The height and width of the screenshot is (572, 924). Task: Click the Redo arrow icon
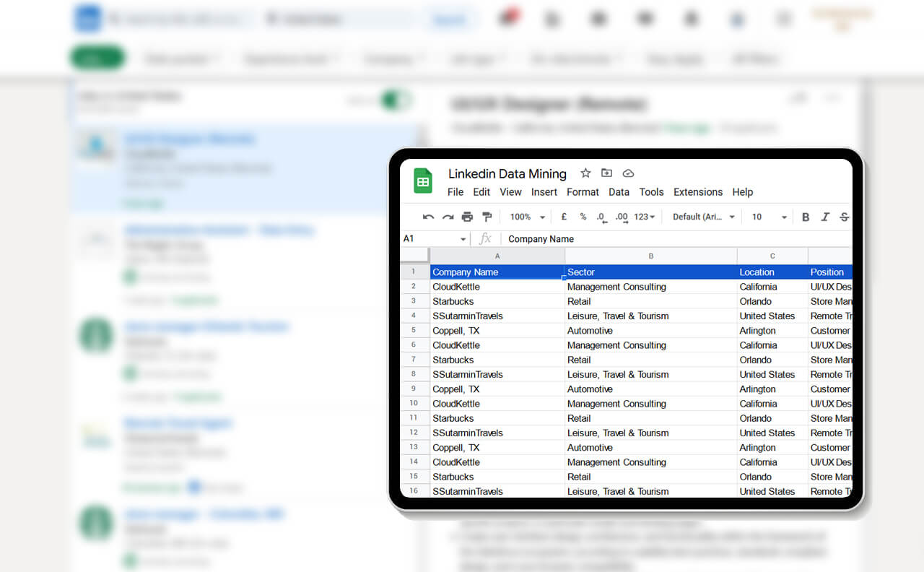point(448,217)
